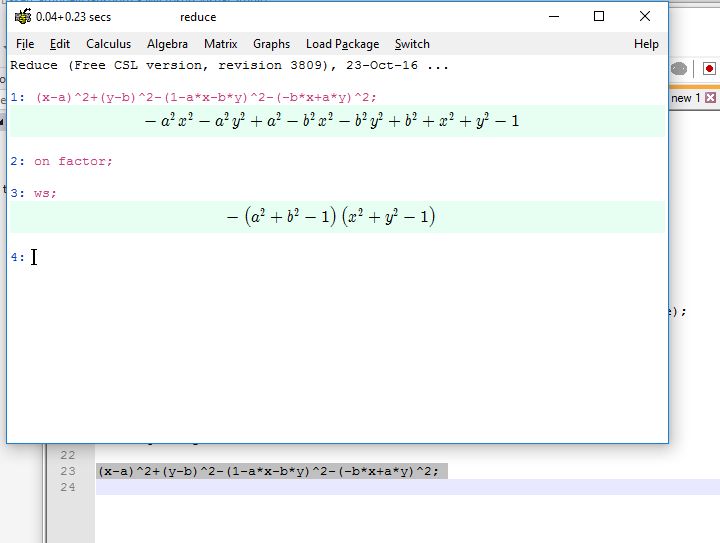The image size is (720, 543).
Task: Close the 'new 1' tab in the background editor
Action: (710, 97)
